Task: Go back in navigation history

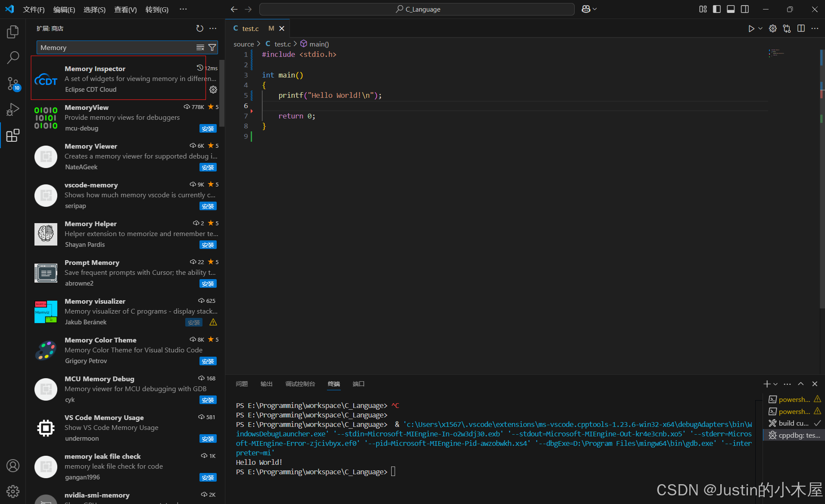Action: tap(234, 9)
